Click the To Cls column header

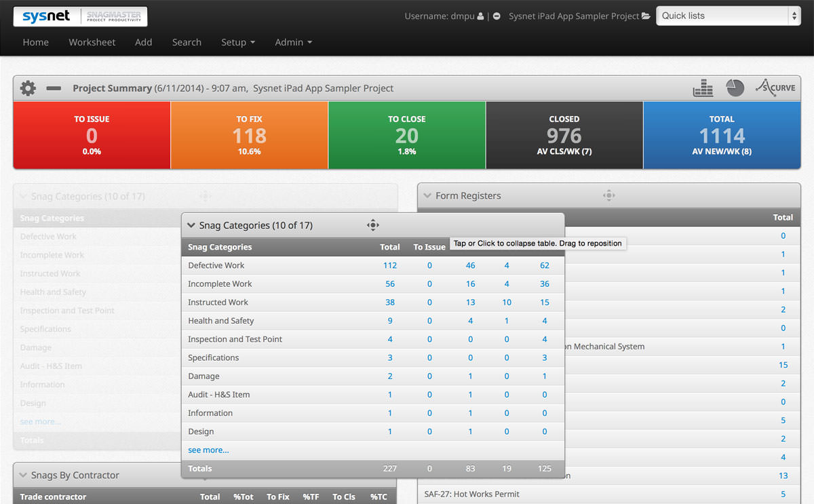344,497
